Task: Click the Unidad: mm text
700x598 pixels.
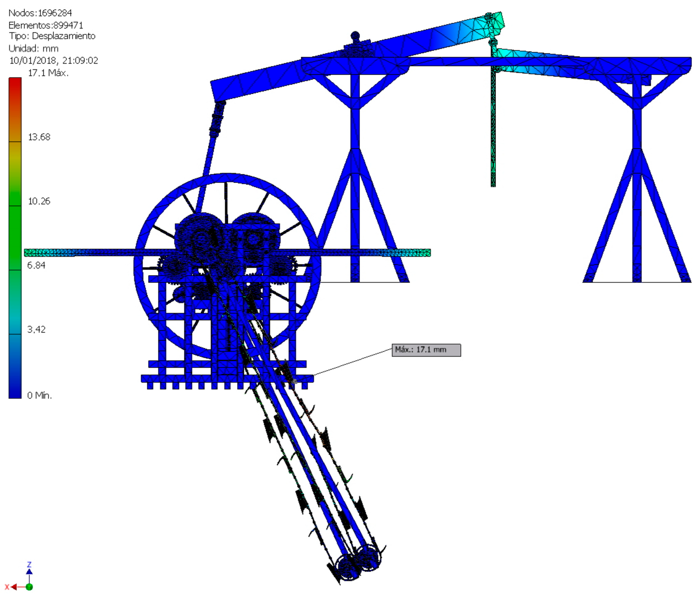Action: [x=33, y=48]
